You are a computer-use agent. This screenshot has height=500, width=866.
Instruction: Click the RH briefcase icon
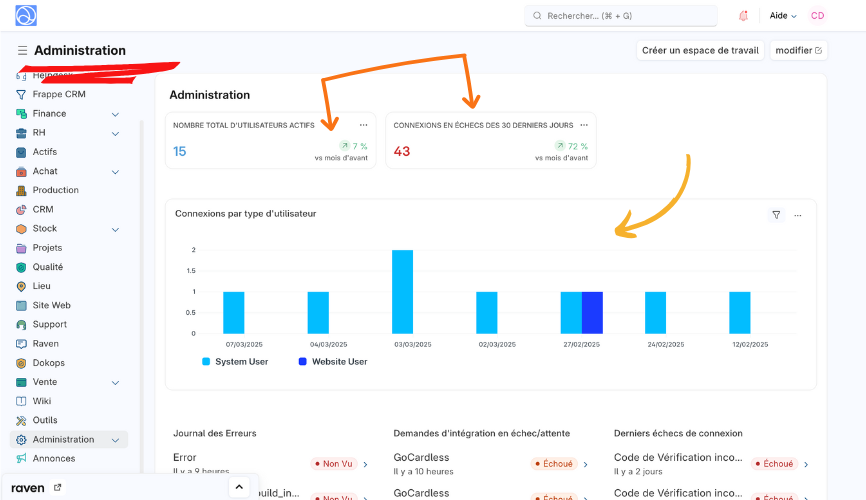coord(21,133)
